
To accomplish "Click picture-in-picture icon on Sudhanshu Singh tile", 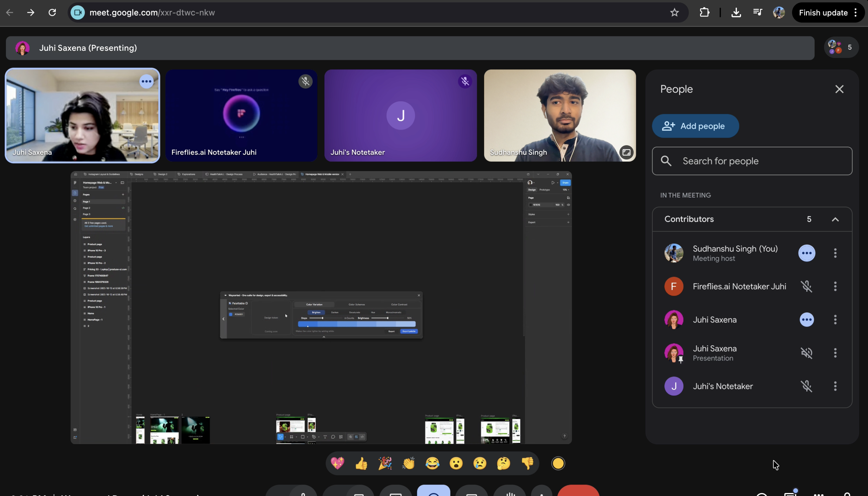I will (626, 152).
